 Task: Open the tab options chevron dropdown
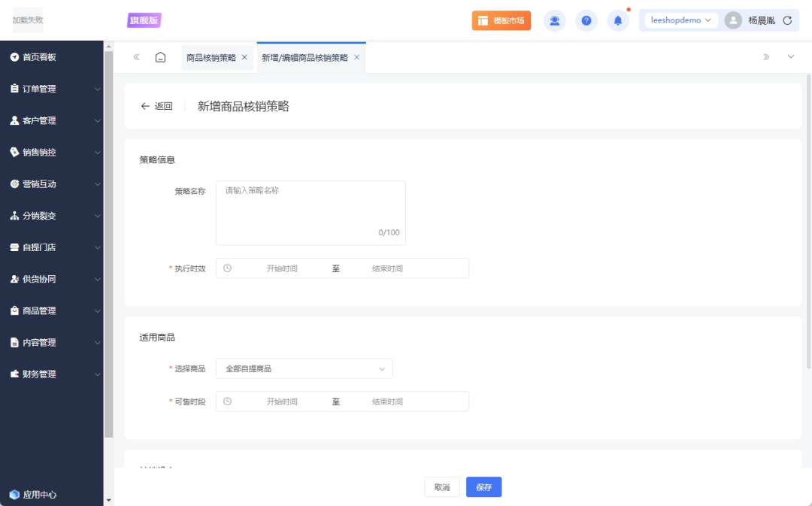click(790, 57)
